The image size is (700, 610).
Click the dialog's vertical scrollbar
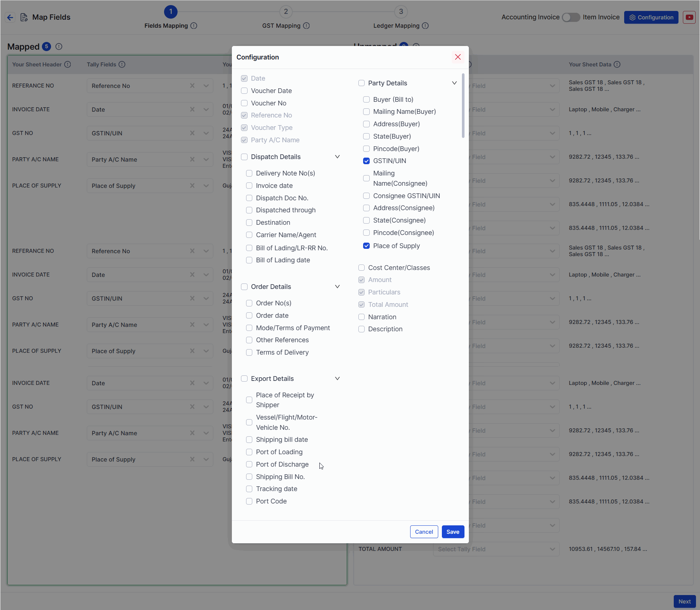(x=463, y=106)
